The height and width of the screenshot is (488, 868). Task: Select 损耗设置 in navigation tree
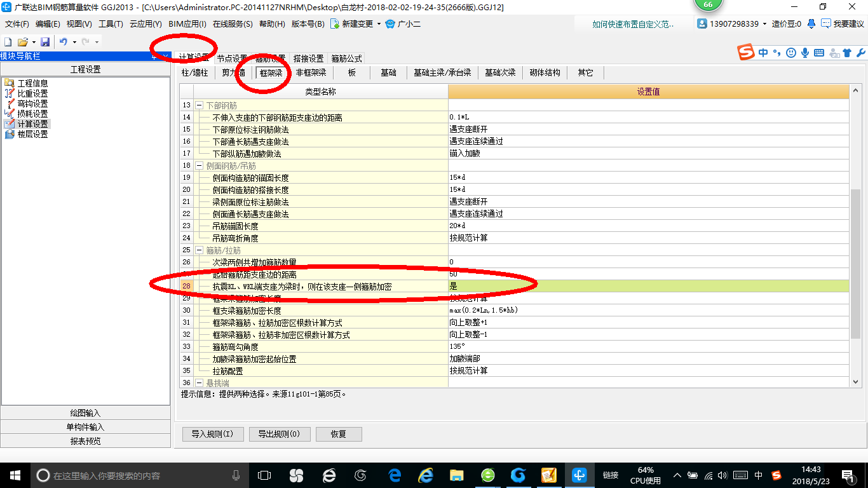(32, 114)
